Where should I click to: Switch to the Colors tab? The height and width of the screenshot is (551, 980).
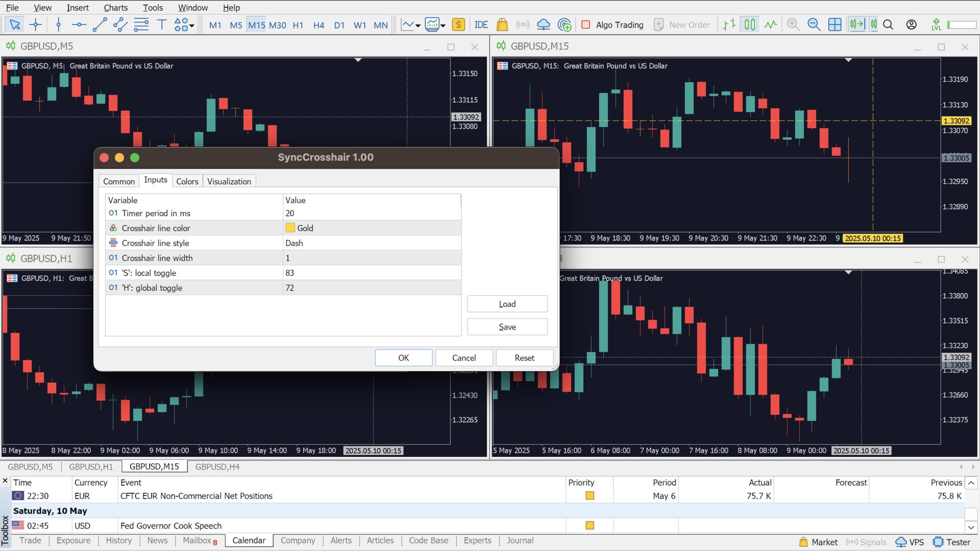coord(187,181)
